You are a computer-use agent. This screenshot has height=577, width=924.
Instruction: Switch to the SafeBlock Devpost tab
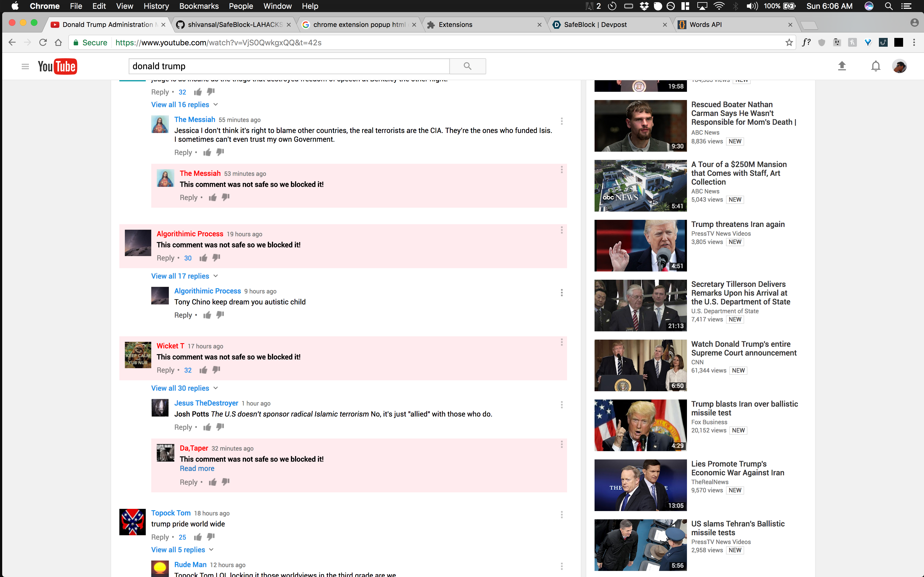pyautogui.click(x=595, y=24)
